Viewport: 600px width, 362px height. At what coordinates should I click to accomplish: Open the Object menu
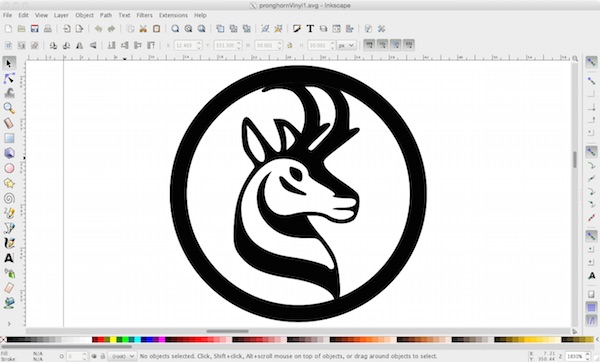click(x=84, y=15)
